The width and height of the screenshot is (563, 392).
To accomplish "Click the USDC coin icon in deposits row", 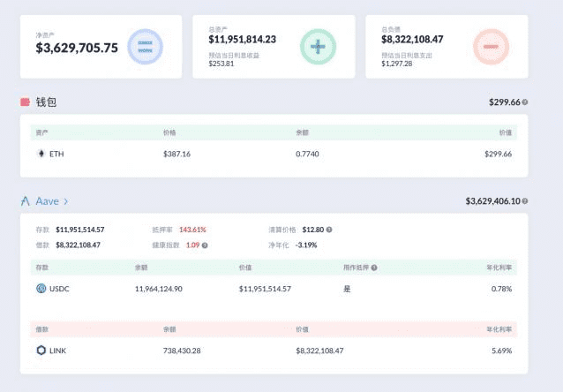I will pos(41,288).
